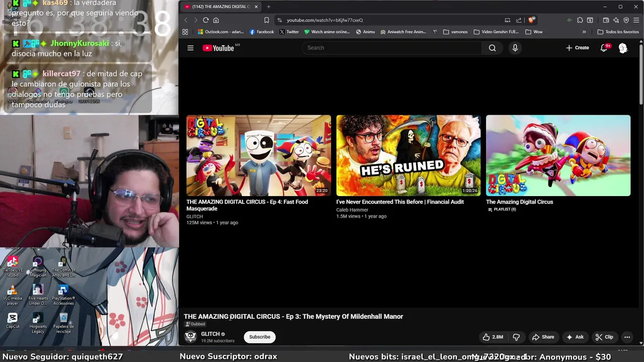Like the video with 2.8M thumbs up
This screenshot has width=644, height=362.
coord(493,337)
